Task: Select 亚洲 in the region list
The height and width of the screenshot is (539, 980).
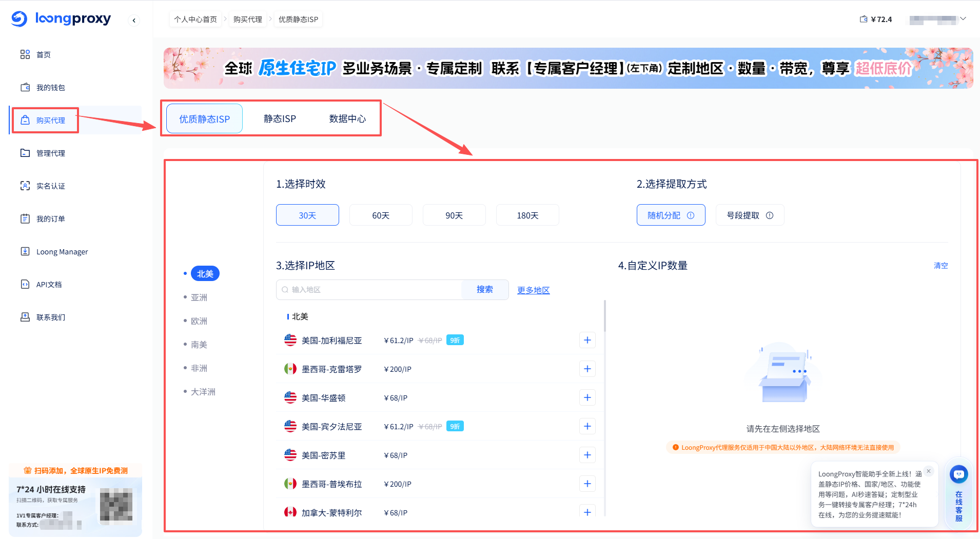Action: pyautogui.click(x=199, y=297)
